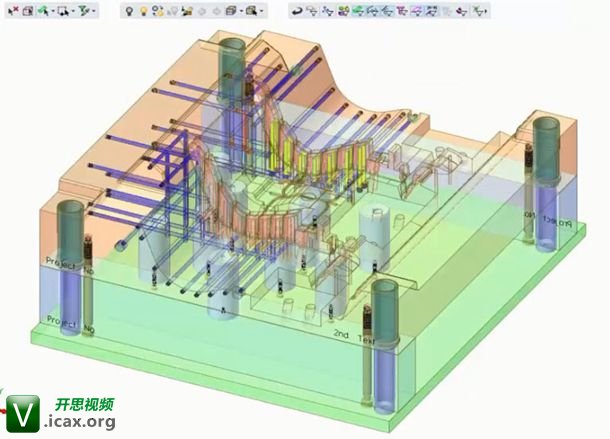Click the bright green surface icon

[x=358, y=11]
